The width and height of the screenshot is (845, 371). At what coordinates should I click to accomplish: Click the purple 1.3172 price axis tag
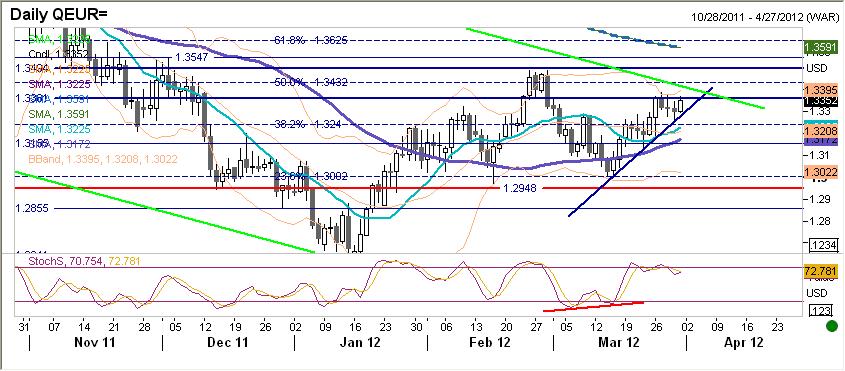tap(820, 141)
